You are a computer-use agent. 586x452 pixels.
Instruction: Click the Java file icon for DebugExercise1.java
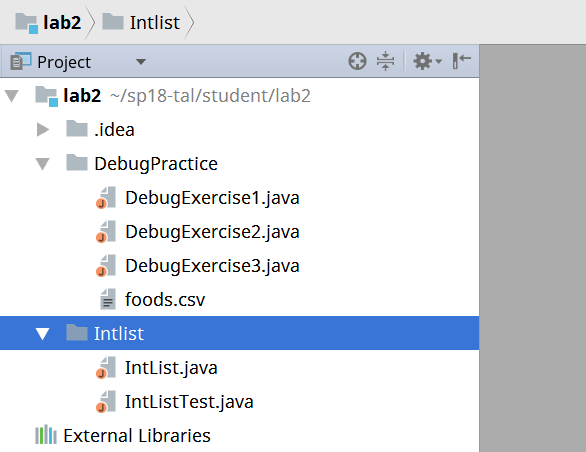106,197
